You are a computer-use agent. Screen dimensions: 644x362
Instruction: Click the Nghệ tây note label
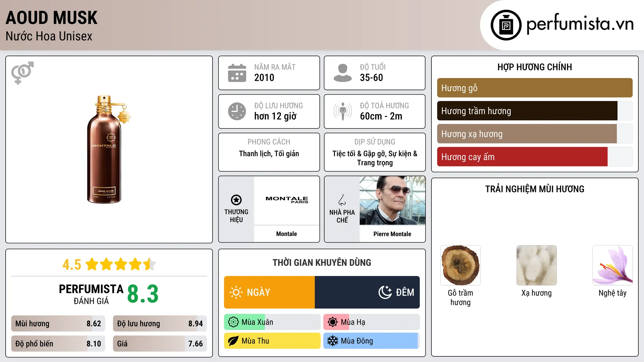pyautogui.click(x=613, y=293)
